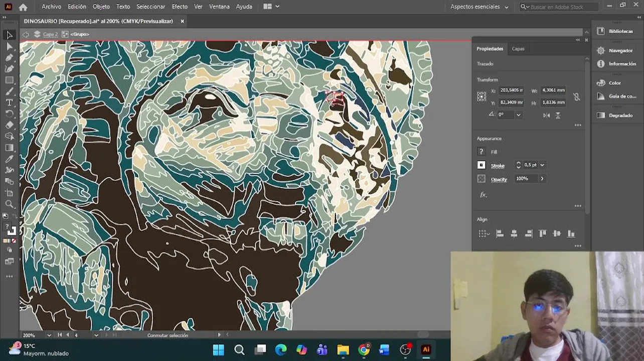
Task: Flip selection vertically in Transform
Action: [558, 115]
